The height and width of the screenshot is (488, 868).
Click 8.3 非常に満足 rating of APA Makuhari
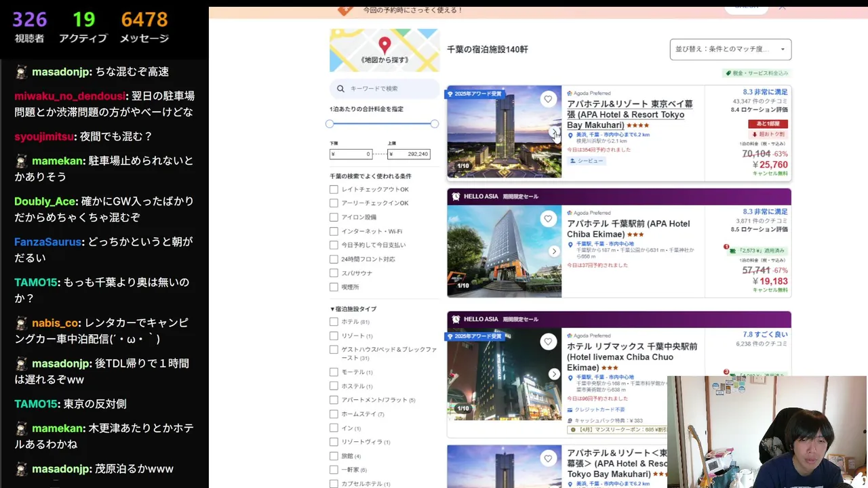point(765,92)
